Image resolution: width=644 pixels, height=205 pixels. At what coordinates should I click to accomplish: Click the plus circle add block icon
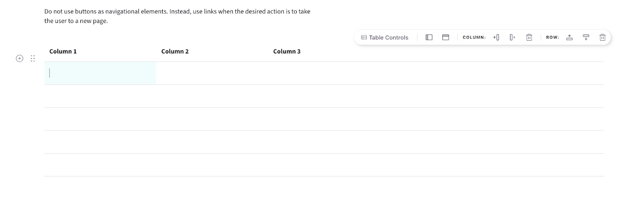point(19,58)
